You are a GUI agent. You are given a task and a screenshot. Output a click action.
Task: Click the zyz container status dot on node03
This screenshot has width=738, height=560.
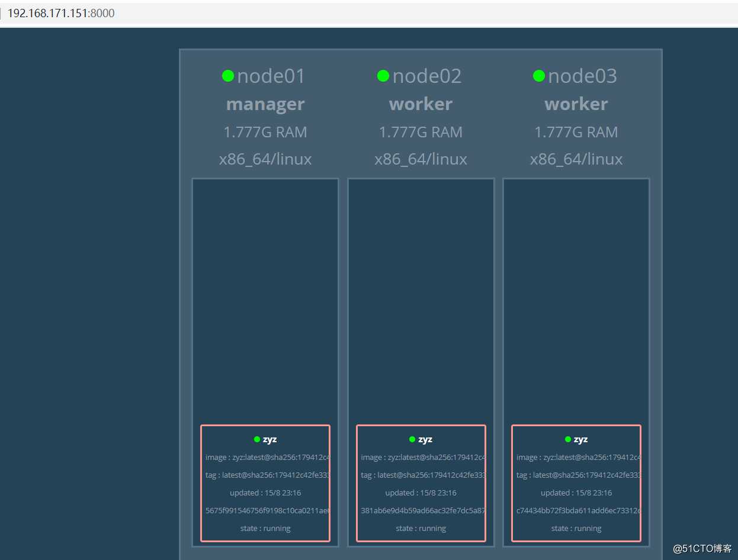(x=568, y=439)
